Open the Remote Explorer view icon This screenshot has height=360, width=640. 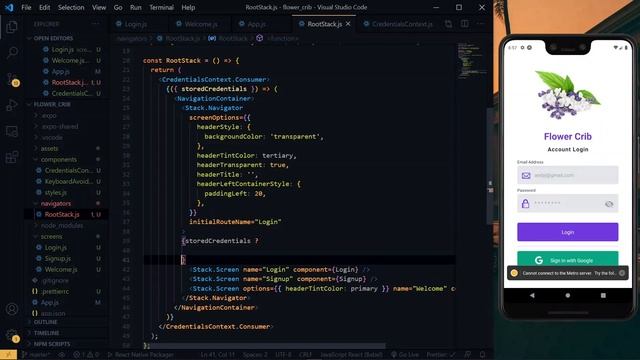click(x=12, y=131)
